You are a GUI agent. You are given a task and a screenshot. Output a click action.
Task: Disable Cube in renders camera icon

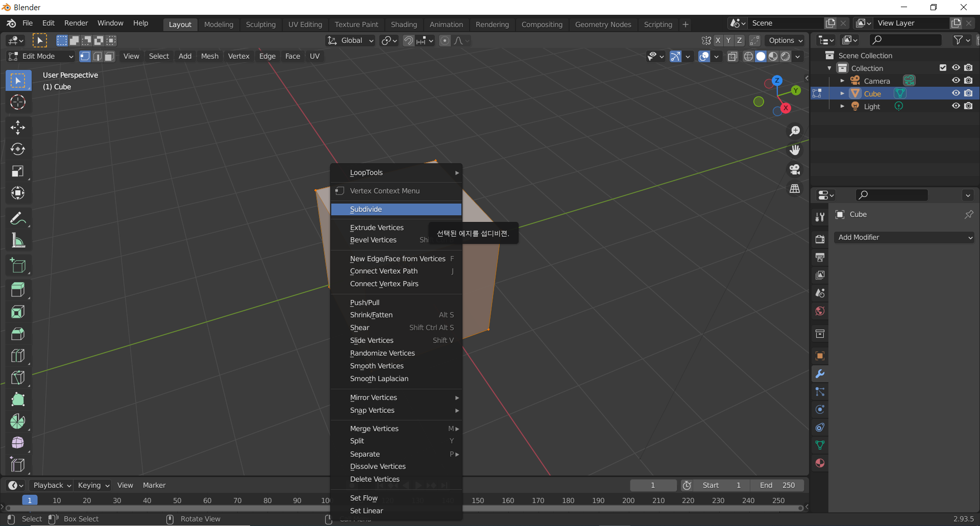968,93
